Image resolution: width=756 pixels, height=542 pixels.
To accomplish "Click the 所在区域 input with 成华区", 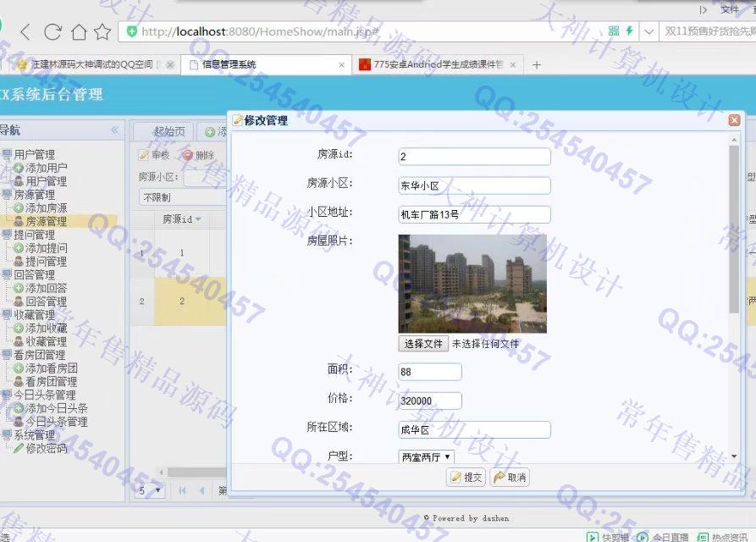I will (474, 429).
